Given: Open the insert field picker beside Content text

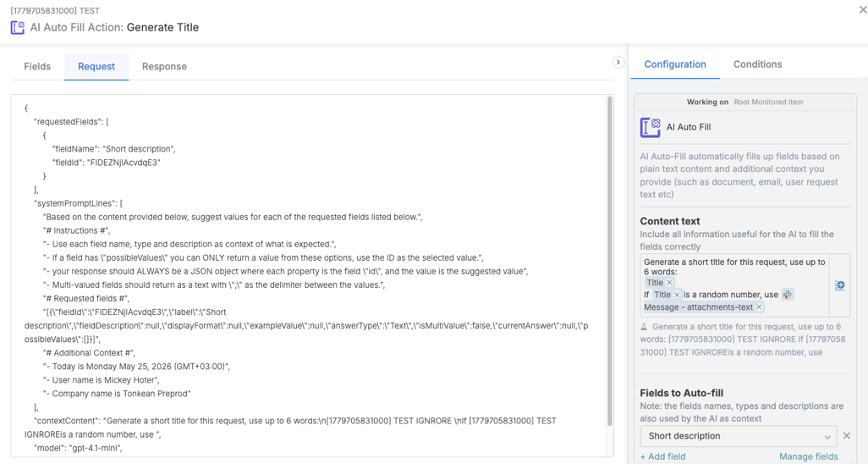Looking at the screenshot, I should point(839,285).
